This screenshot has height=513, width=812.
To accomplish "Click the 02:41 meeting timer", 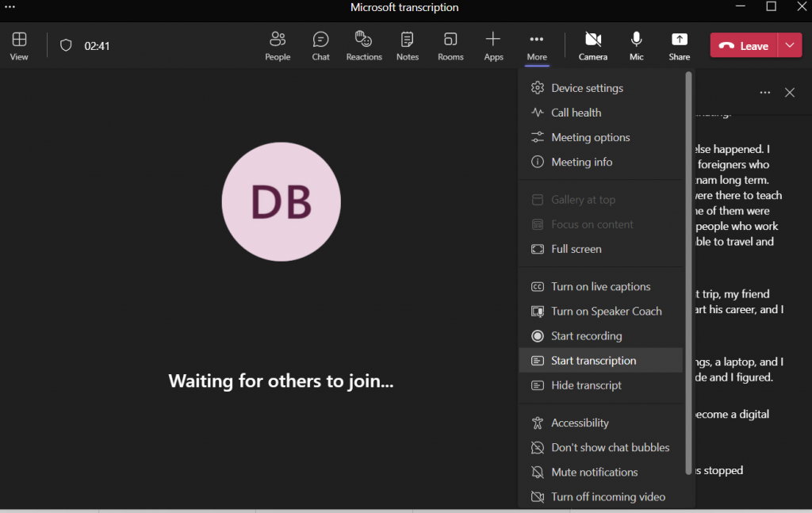I will pos(97,46).
